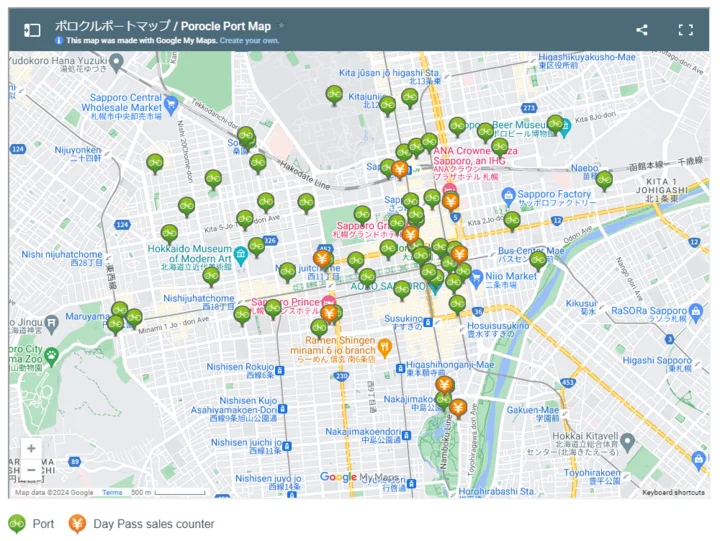720x541 pixels.
Task: Click the Nijo Market shopping icon
Action: click(x=475, y=275)
